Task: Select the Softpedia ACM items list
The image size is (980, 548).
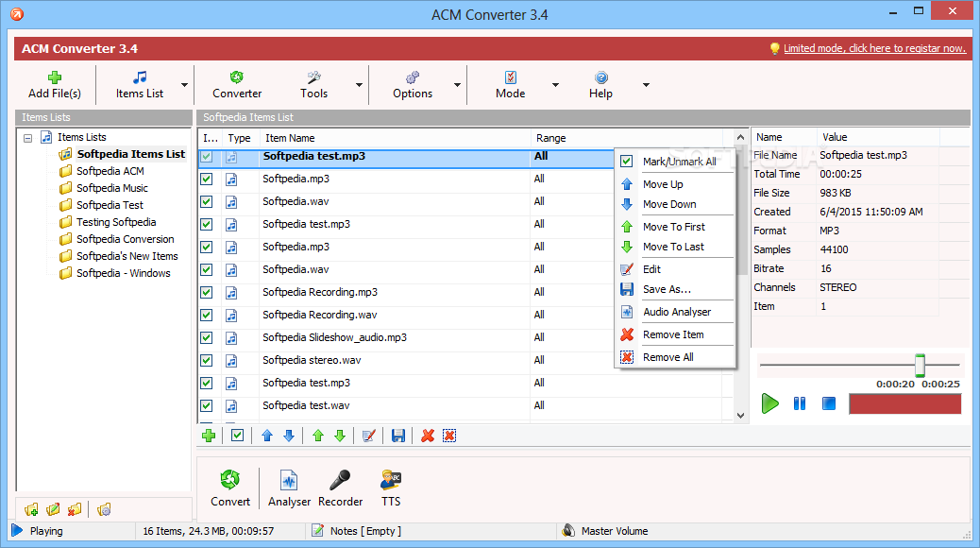Action: click(x=110, y=171)
